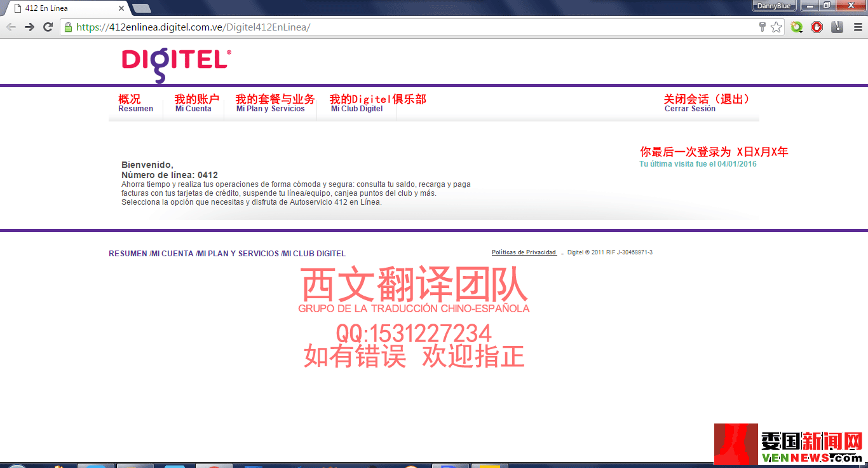The width and height of the screenshot is (868, 468).
Task: Click the red round extension icon
Action: tap(817, 27)
